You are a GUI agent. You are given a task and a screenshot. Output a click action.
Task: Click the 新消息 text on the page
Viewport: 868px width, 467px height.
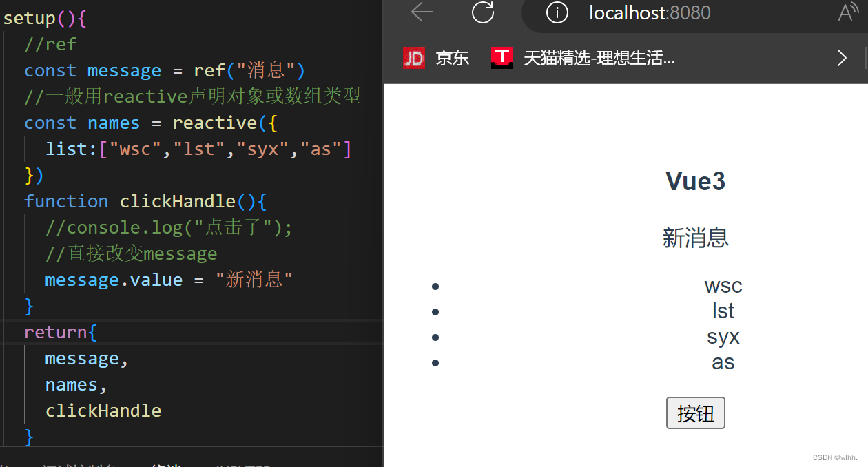click(695, 238)
